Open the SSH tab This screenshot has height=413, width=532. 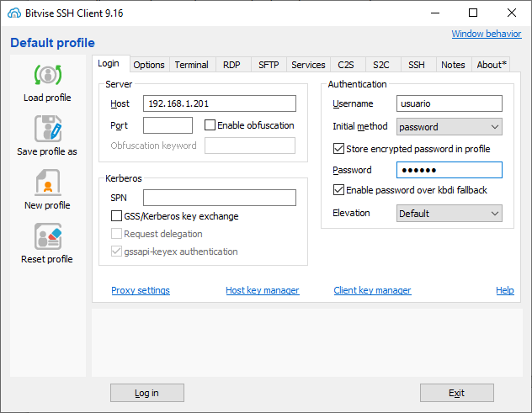(417, 65)
